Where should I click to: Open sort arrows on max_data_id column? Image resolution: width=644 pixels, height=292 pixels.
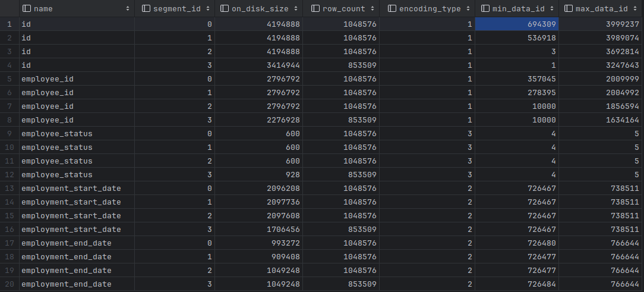(635, 8)
